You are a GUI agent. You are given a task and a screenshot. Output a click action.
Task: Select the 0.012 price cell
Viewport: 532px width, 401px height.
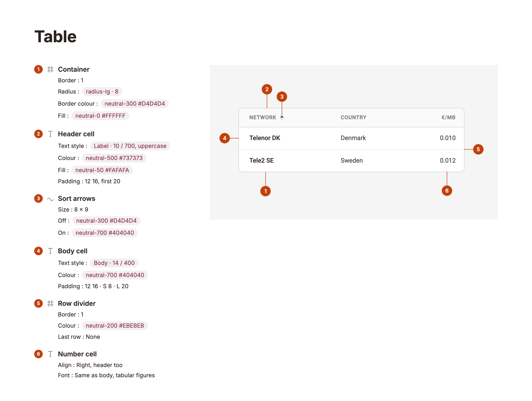click(x=448, y=160)
